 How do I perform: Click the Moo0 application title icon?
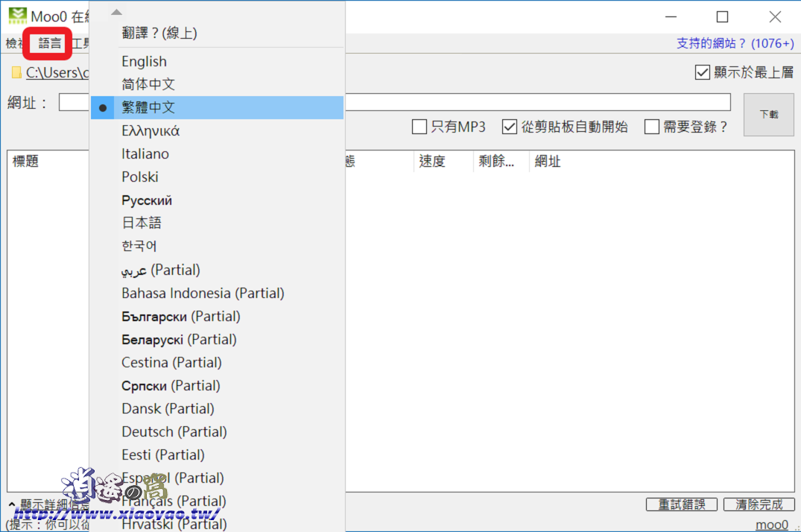pyautogui.click(x=17, y=16)
